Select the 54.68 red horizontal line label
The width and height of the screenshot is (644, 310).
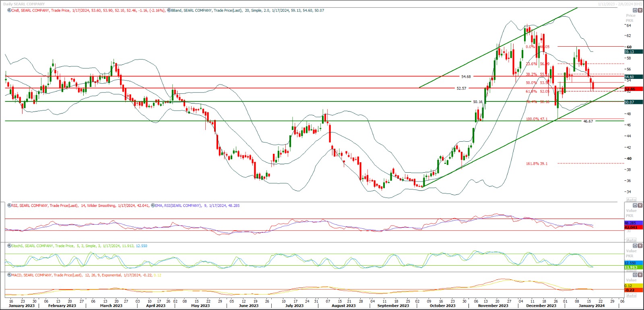pyautogui.click(x=466, y=76)
